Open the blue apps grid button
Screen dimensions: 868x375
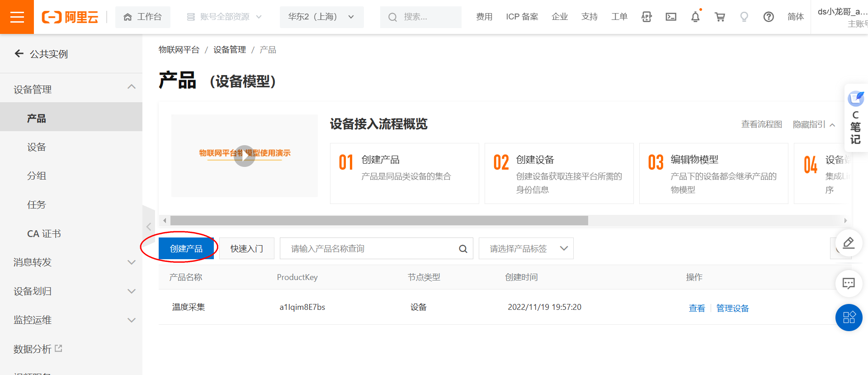[x=849, y=318]
